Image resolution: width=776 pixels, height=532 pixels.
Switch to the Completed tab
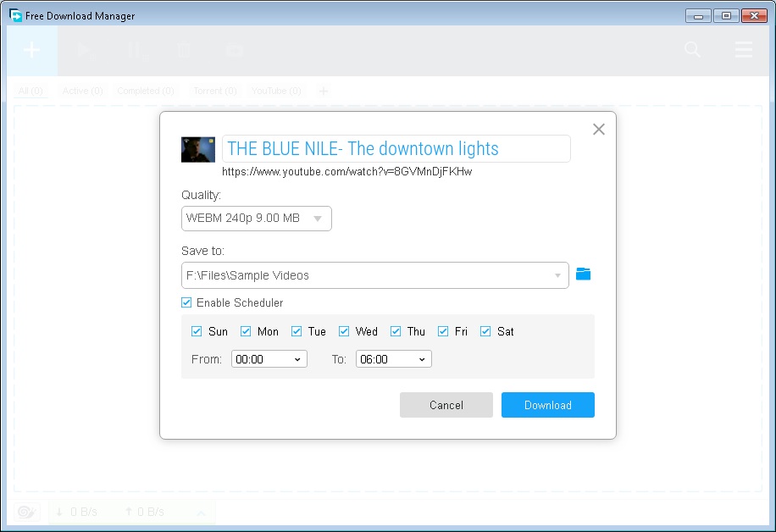click(x=145, y=91)
